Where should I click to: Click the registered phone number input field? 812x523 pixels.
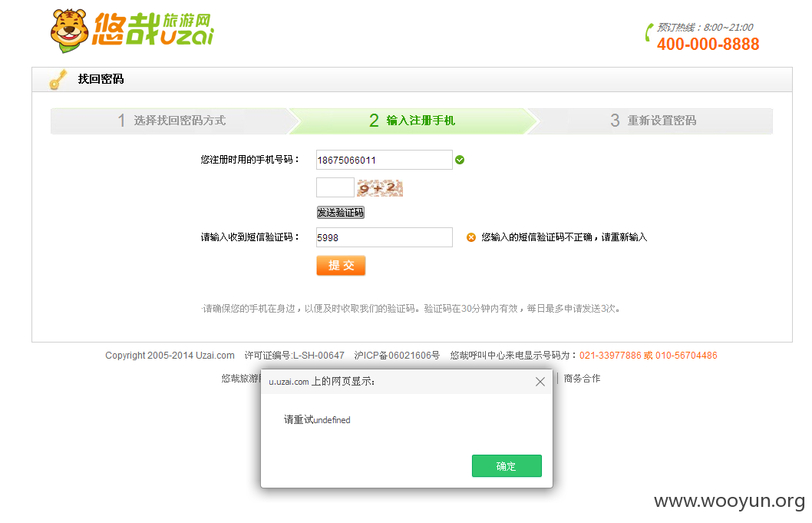click(385, 160)
